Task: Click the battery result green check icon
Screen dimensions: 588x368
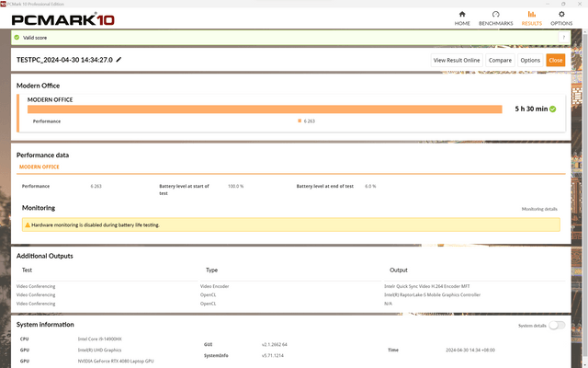Action: [x=553, y=109]
